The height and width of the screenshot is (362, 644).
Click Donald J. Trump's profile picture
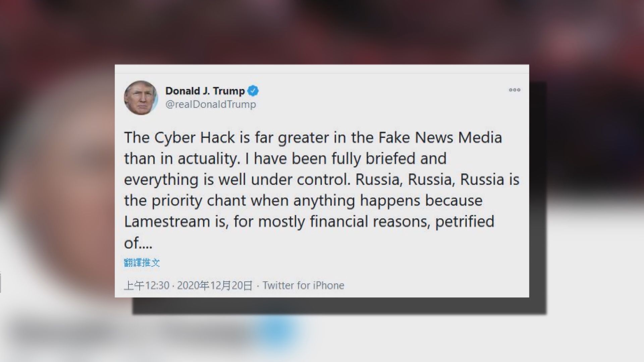141,98
